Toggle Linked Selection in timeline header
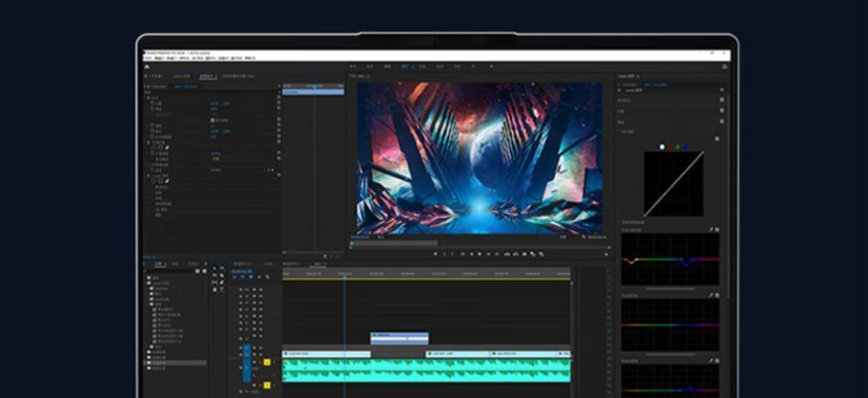Screen dimensions: 868x398 pyautogui.click(x=251, y=277)
